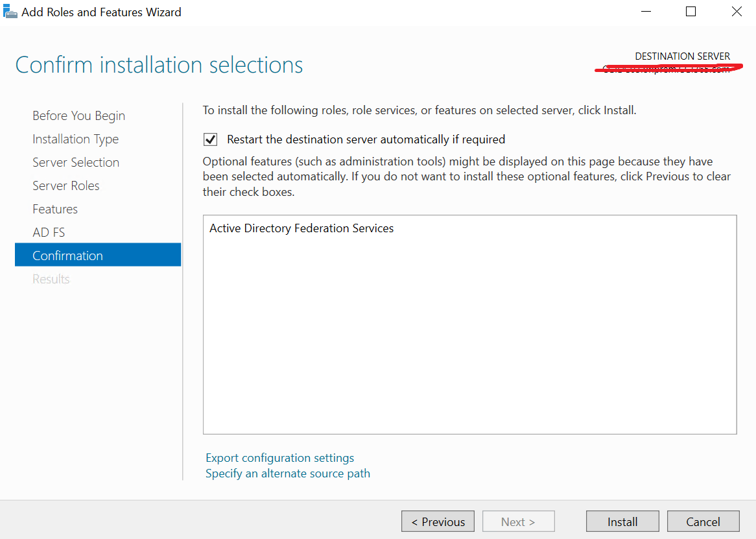Jump to the Server Selection step

pyautogui.click(x=76, y=162)
